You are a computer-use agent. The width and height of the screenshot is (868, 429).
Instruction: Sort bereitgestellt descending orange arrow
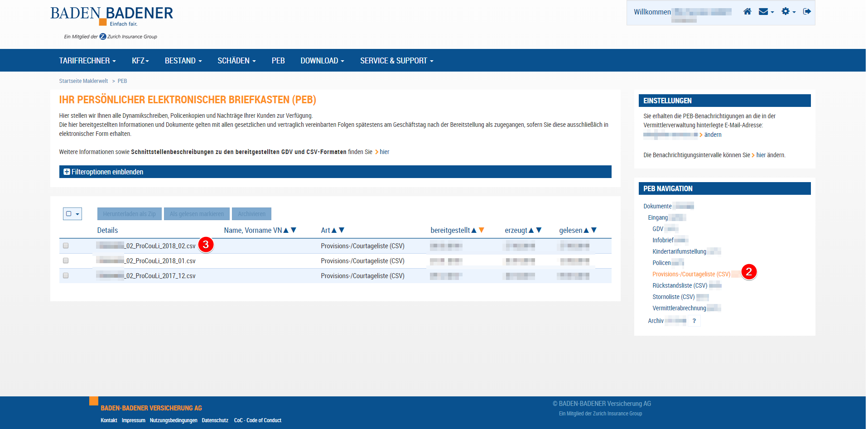click(x=482, y=230)
